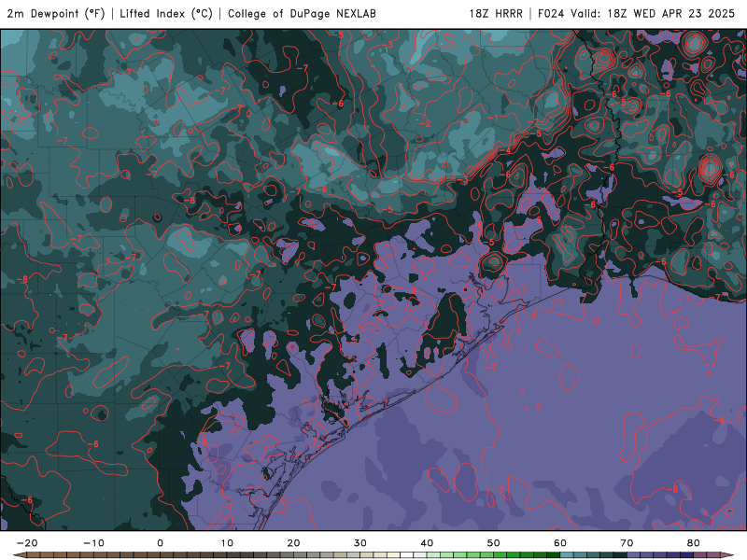Click the '2m Dewpoint (°F)' title text
The width and height of the screenshot is (747, 560).
coord(56,13)
